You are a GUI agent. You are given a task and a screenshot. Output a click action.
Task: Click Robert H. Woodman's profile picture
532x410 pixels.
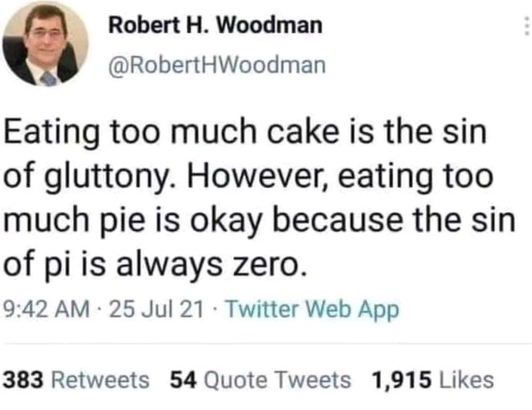(45, 44)
